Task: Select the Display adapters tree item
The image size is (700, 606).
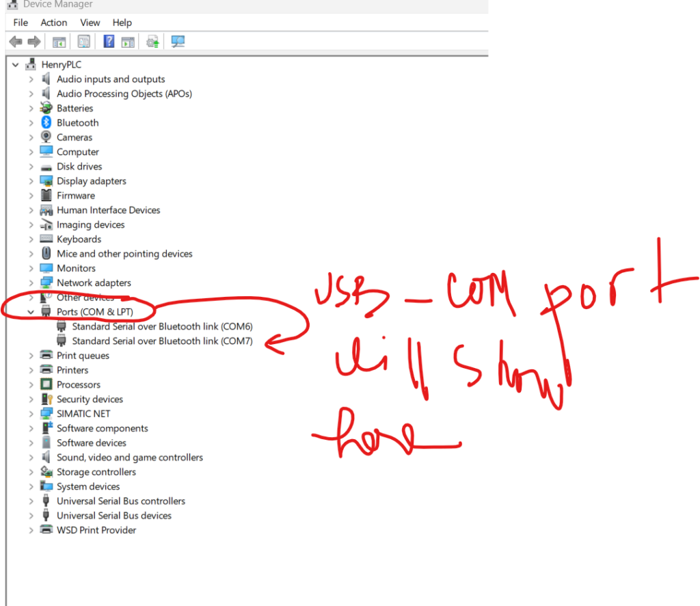Action: 91,181
